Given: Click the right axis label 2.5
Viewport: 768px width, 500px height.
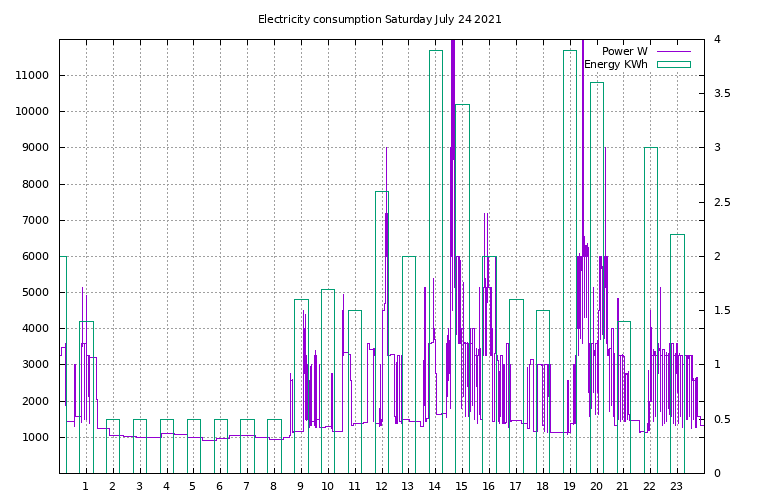Looking at the screenshot, I should [x=722, y=202].
